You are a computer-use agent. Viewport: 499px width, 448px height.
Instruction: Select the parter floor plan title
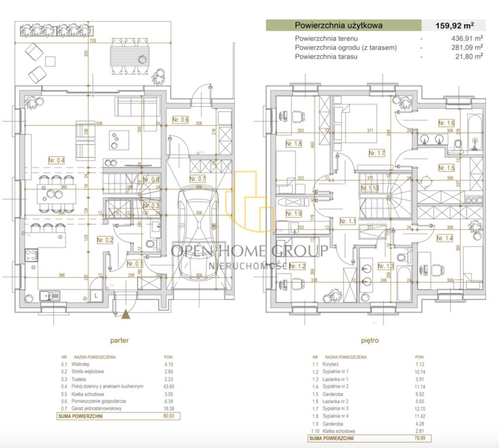[119, 340]
